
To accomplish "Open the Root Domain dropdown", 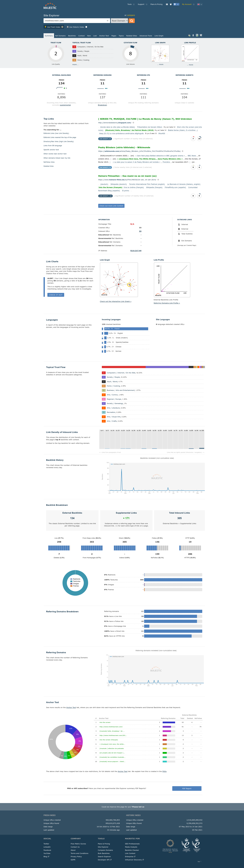I will (x=120, y=21).
